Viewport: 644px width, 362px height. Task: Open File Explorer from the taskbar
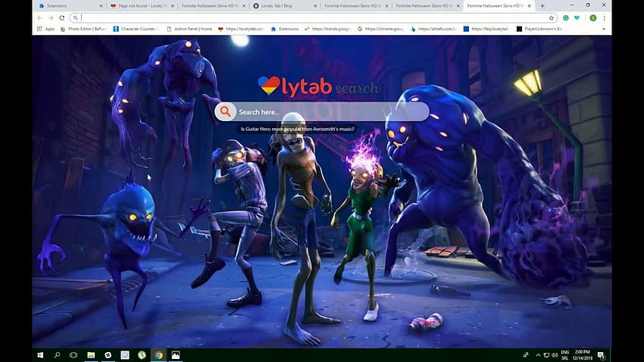click(x=91, y=355)
